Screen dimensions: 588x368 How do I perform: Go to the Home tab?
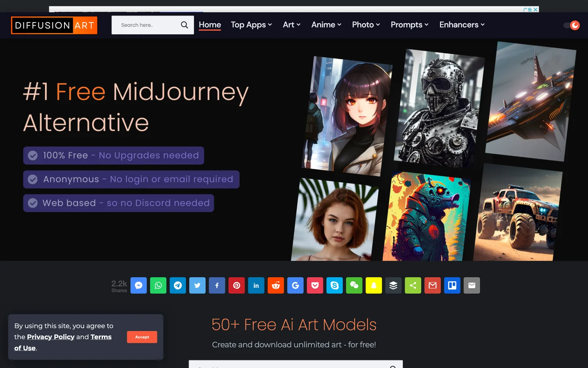pyautogui.click(x=210, y=25)
